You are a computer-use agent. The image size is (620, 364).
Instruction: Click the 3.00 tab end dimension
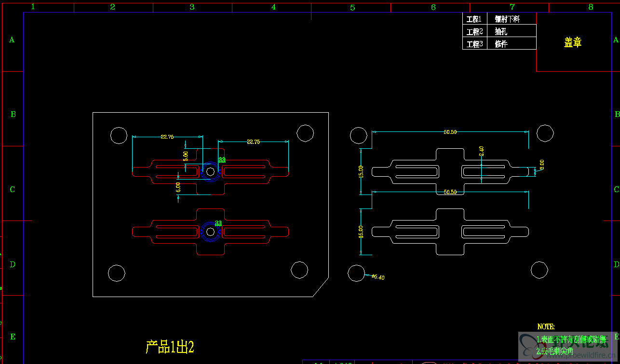542,165
